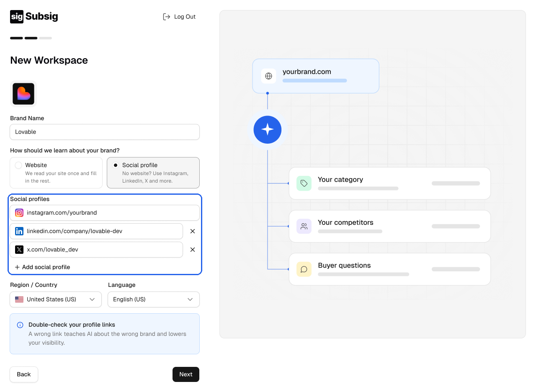Click the New Workspace heading

click(49, 60)
